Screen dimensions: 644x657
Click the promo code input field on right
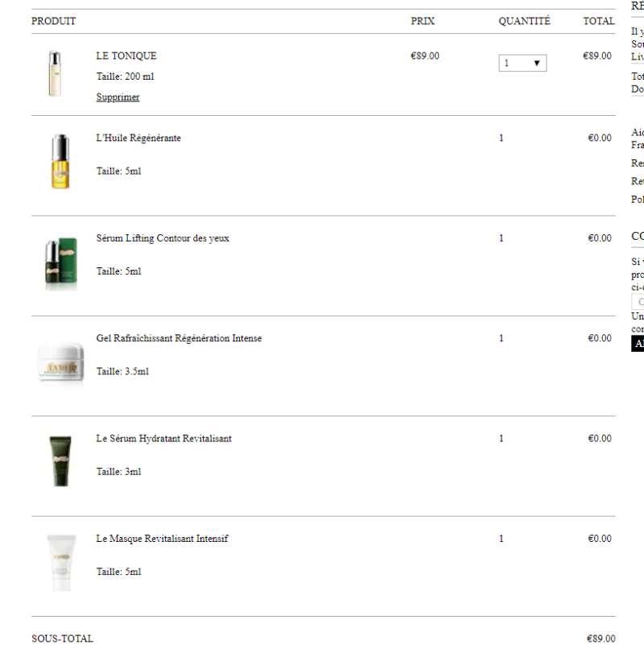[x=638, y=302]
